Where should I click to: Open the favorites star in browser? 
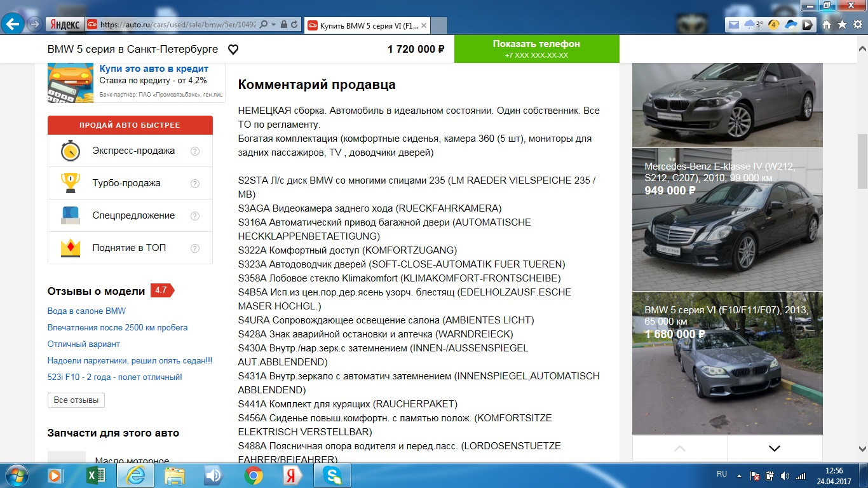[x=842, y=25]
